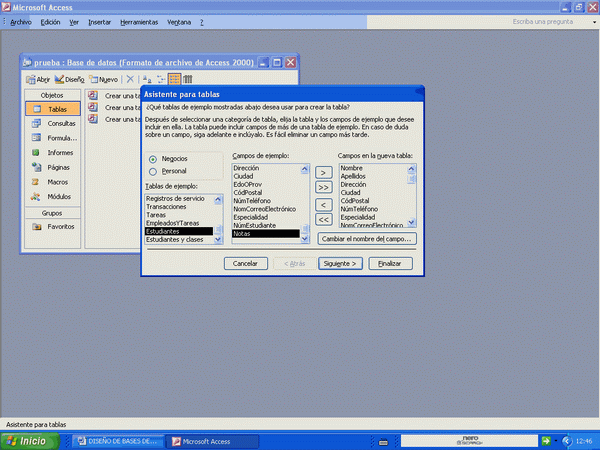Click third 'Crear una tabla' shortcut icon
Image resolution: width=600 pixels, height=450 pixels.
pyautogui.click(x=93, y=119)
